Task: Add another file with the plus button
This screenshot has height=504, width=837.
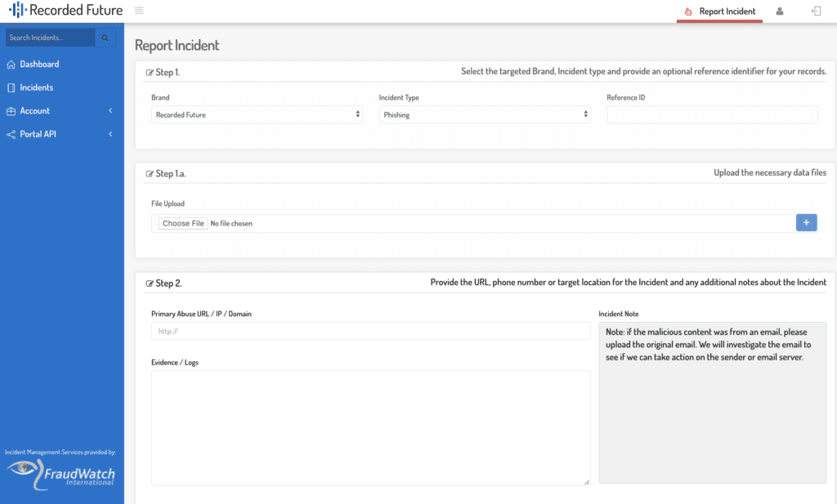Action: coord(806,223)
